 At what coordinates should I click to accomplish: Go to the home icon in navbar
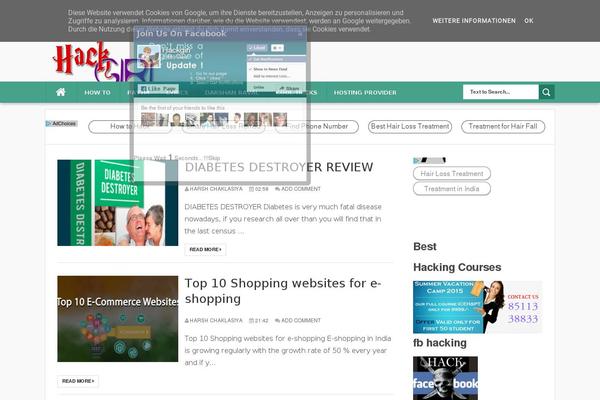[x=60, y=92]
